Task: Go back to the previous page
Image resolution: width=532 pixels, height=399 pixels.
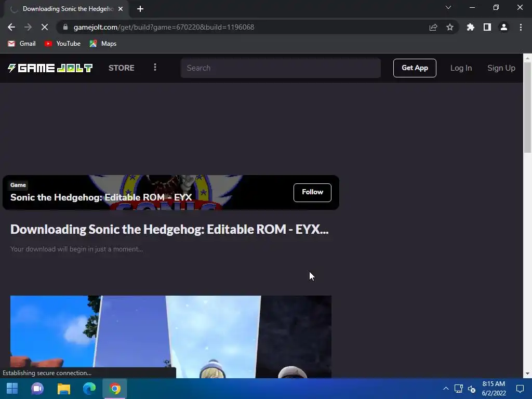Action: coord(11,27)
